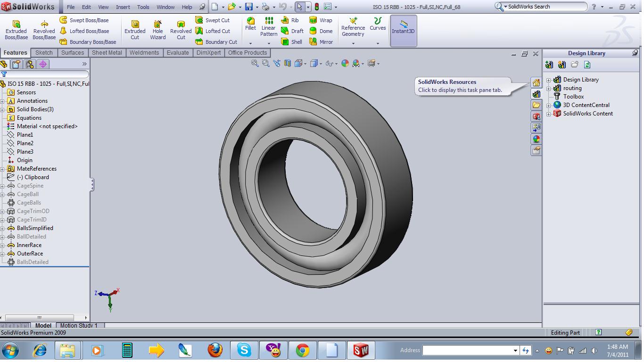The image size is (644, 362).
Task: Select the Model tab at the bottom
Action: pyautogui.click(x=43, y=325)
